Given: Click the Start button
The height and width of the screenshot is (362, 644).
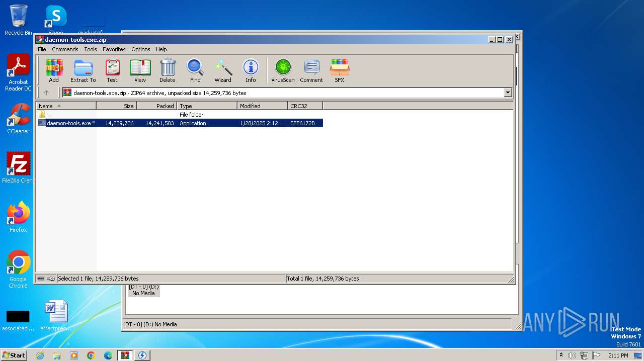Looking at the screenshot, I should 14,355.
